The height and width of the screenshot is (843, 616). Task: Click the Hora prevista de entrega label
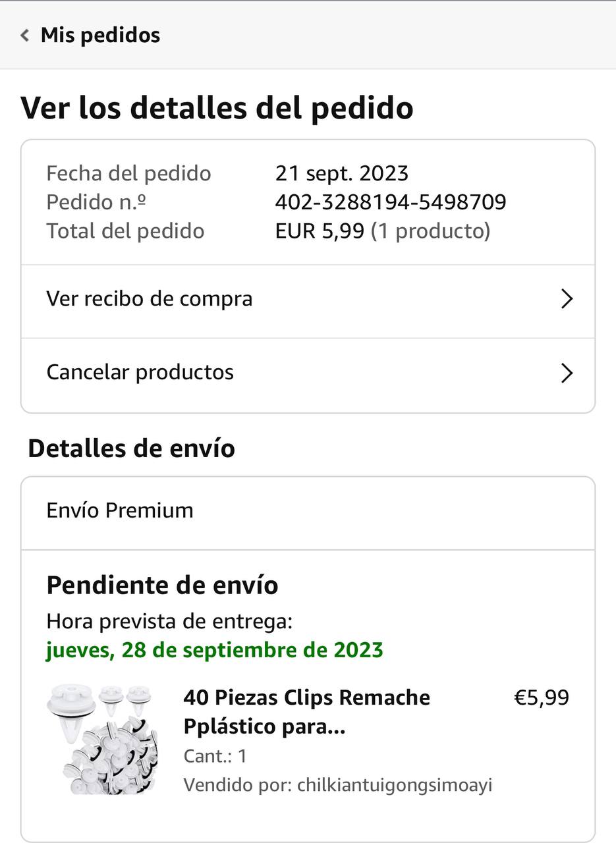point(169,621)
